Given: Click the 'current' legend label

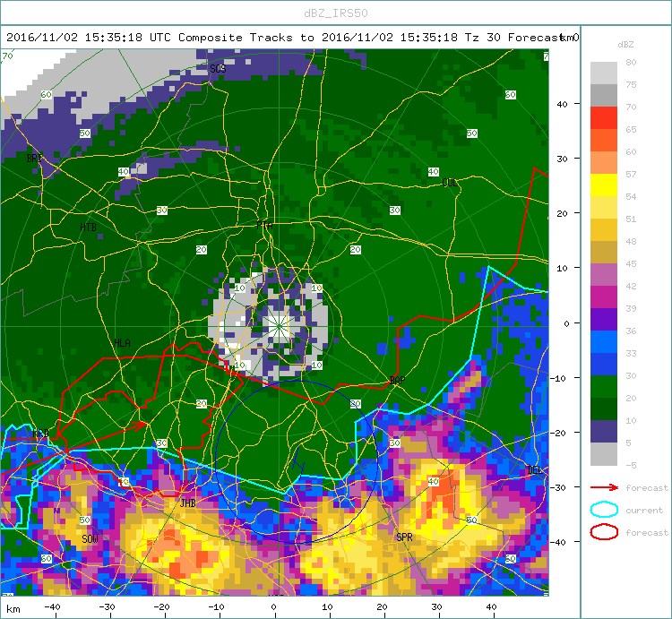Looking at the screenshot, I should 644,511.
